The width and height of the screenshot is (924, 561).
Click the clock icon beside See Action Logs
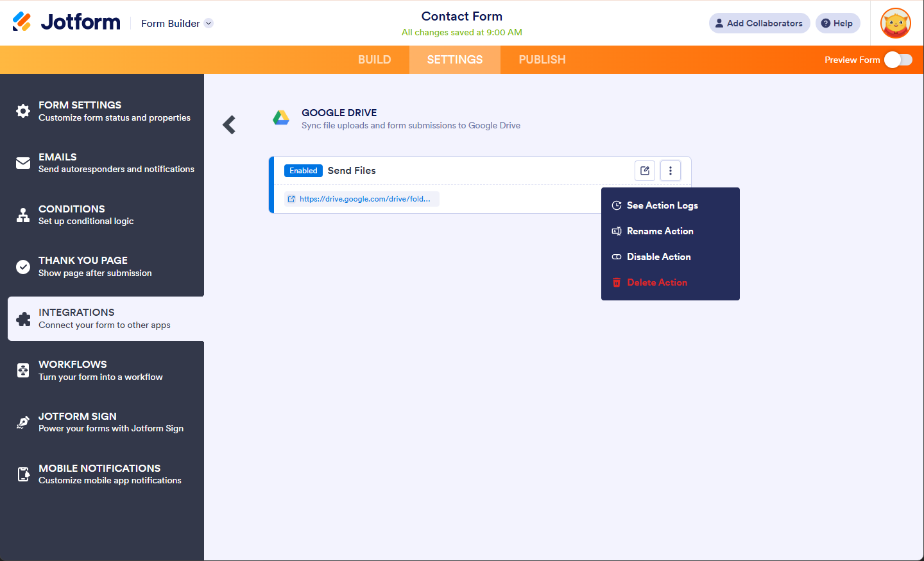click(x=617, y=205)
